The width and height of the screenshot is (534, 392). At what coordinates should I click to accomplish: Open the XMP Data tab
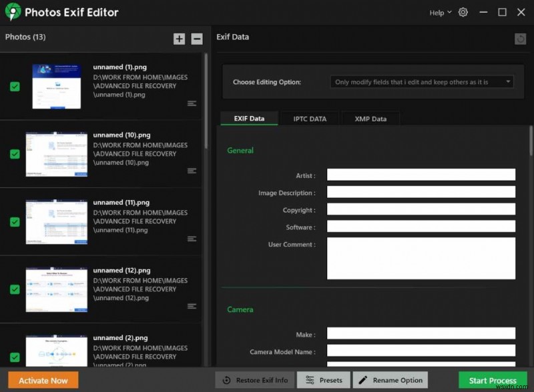point(370,119)
